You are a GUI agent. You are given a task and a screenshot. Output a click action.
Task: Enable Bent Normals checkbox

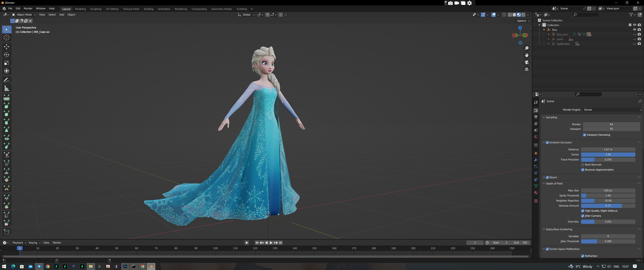pyautogui.click(x=583, y=165)
